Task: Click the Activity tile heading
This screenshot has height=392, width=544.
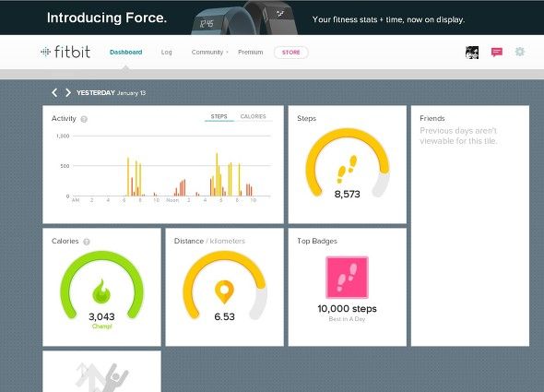Action: click(64, 118)
